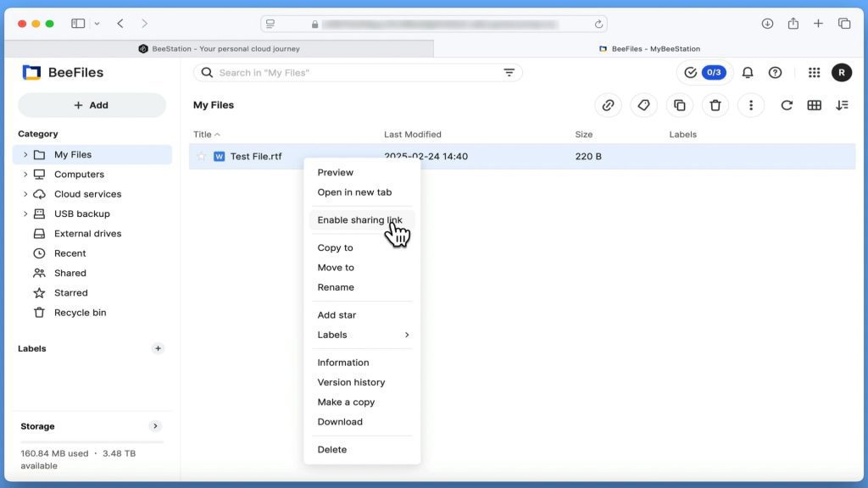Open the 0/3 task progress indicator

tap(704, 73)
